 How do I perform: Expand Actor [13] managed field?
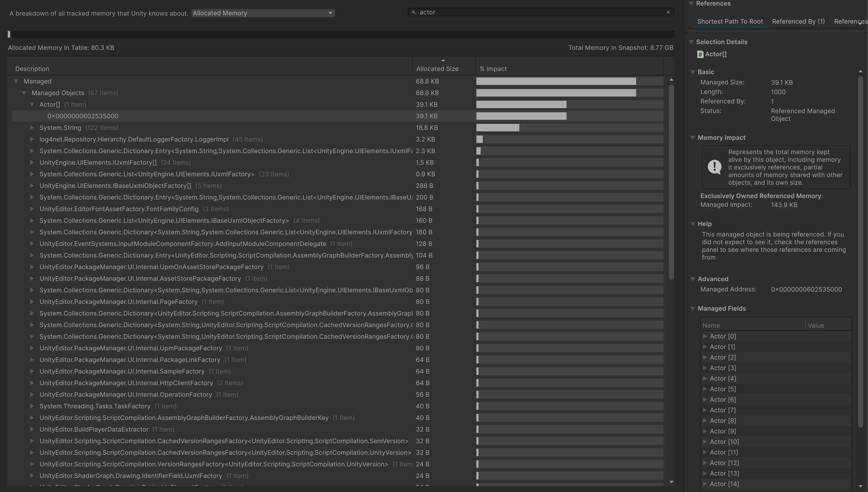705,474
